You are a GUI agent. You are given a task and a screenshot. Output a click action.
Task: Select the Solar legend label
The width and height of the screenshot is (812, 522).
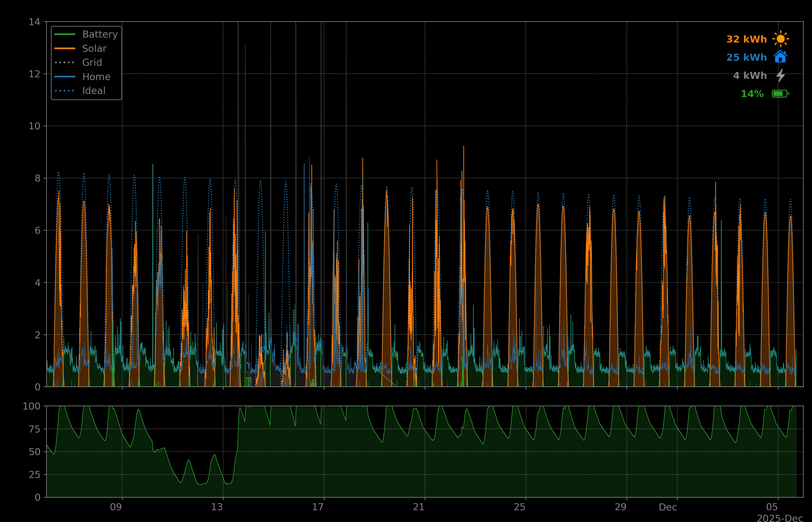pos(94,49)
